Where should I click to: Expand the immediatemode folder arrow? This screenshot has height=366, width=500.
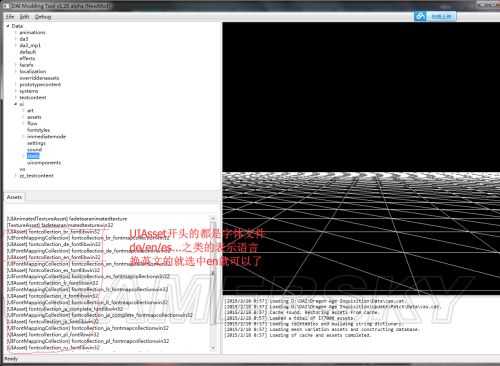pos(23,136)
